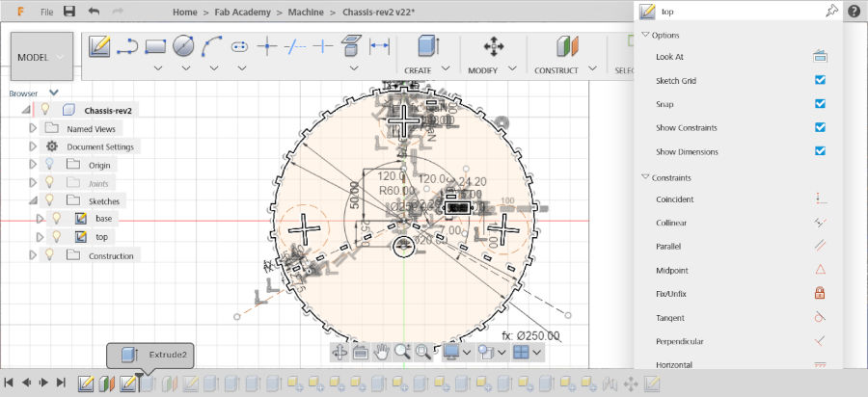The width and height of the screenshot is (868, 397).
Task: Toggle visibility lightbulb of Construction folder
Action: coord(49,255)
